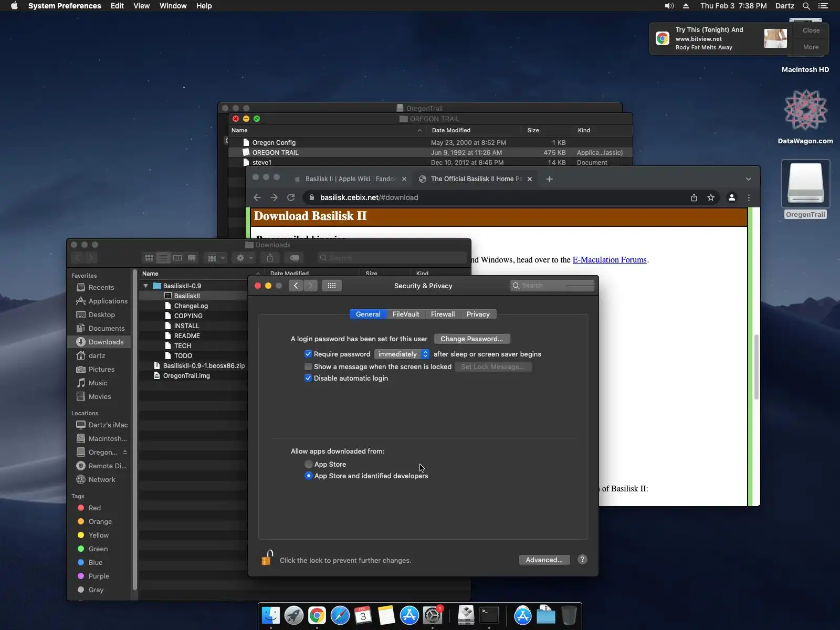840x630 pixels.
Task: Click the Security & Privacy search field
Action: pos(552,286)
